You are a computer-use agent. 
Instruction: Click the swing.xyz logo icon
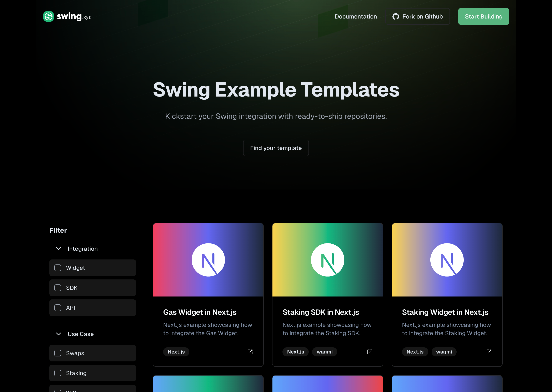pyautogui.click(x=48, y=16)
